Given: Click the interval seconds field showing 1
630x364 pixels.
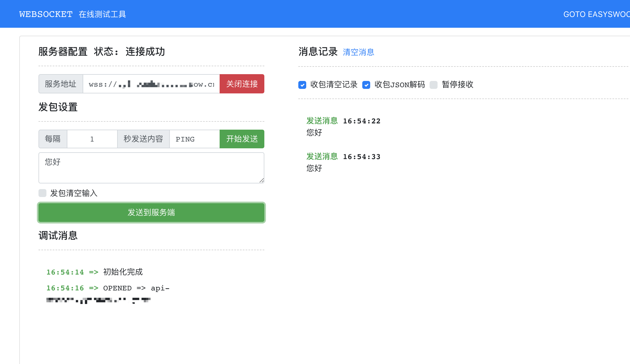Looking at the screenshot, I should [x=92, y=139].
